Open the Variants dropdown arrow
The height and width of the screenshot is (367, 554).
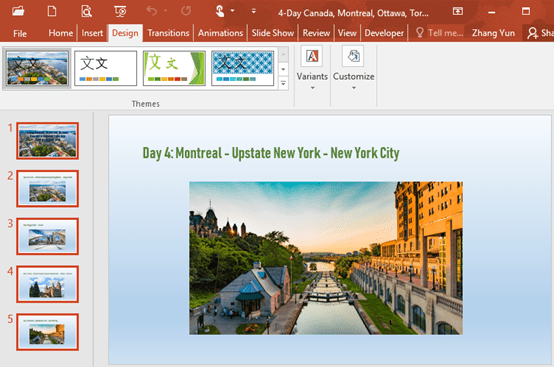tap(312, 88)
